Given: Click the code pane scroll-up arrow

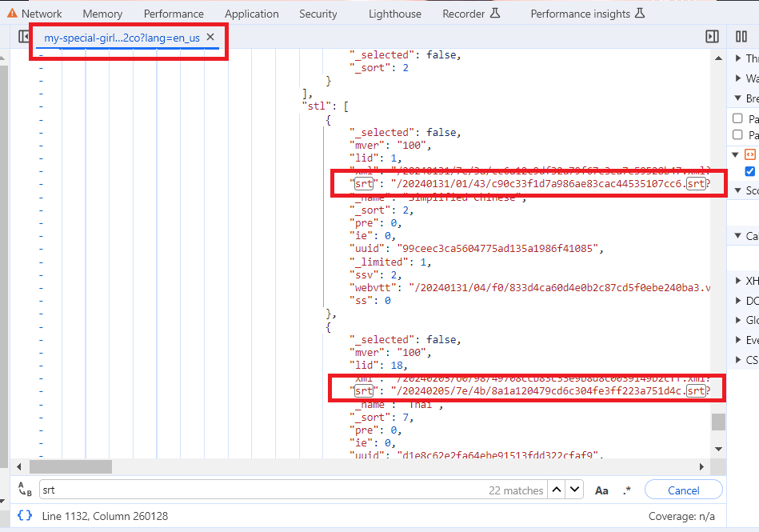Looking at the screenshot, I should pos(718,58).
